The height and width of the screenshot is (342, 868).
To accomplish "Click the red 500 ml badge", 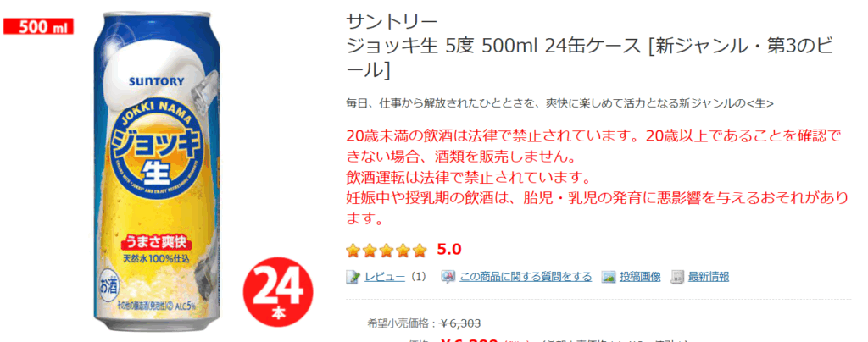I will [x=38, y=26].
